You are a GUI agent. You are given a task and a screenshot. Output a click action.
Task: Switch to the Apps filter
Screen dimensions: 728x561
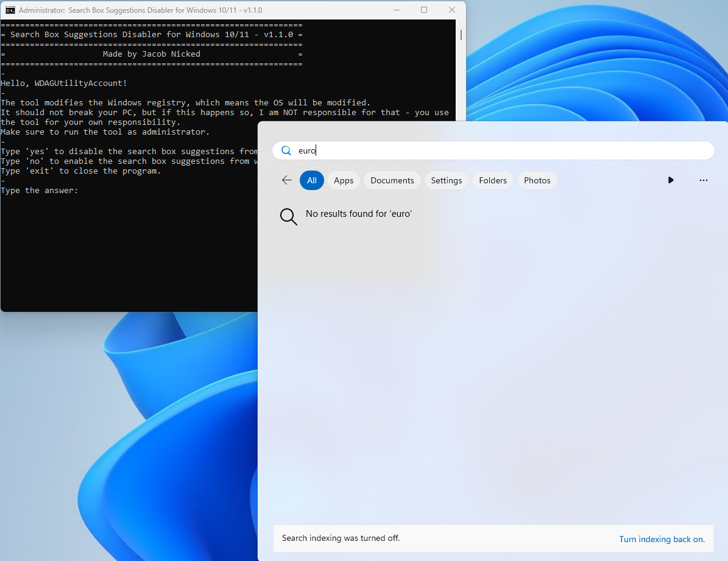344,180
